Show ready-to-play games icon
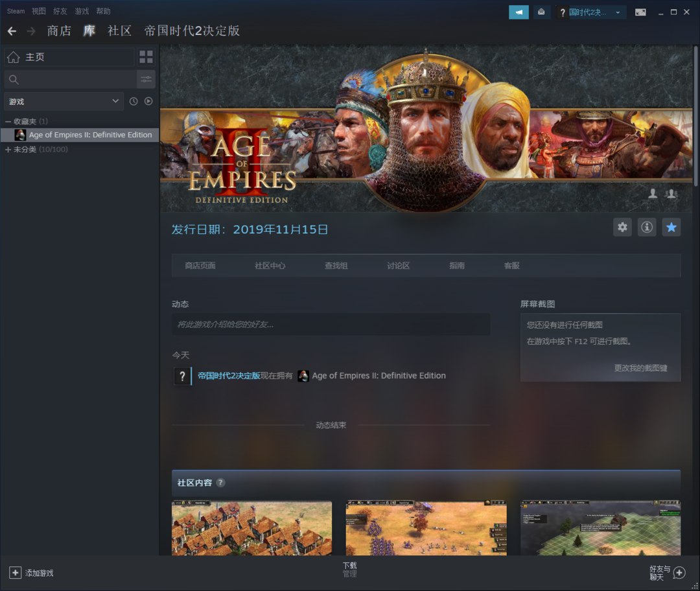The width and height of the screenshot is (700, 591). click(148, 101)
